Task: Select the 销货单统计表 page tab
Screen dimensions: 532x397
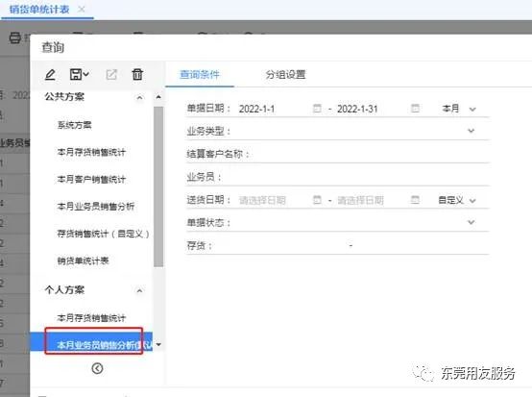Action: click(x=39, y=10)
